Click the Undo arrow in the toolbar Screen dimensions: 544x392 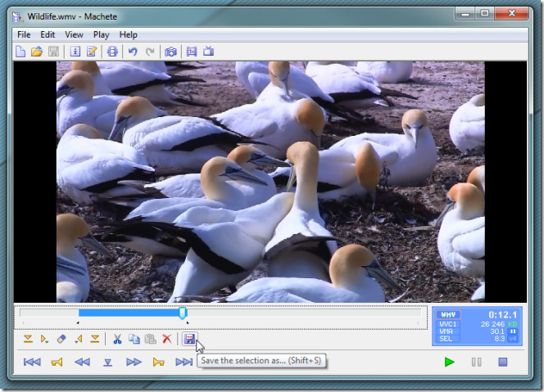pyautogui.click(x=133, y=52)
